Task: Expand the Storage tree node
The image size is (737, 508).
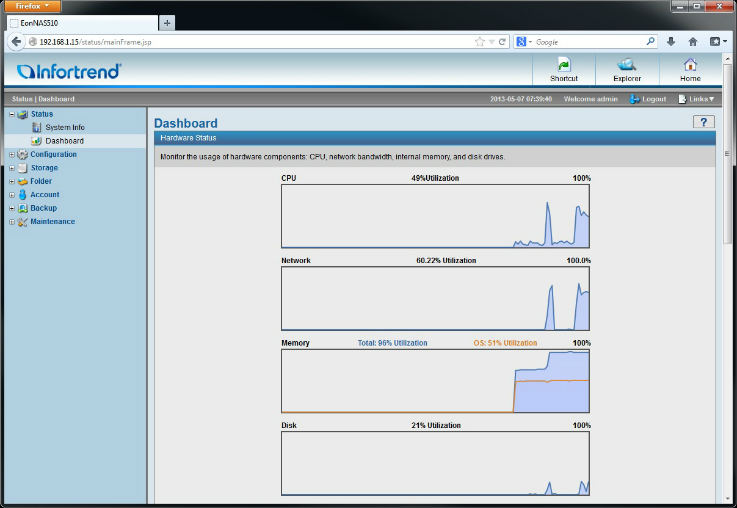Action: coord(12,168)
